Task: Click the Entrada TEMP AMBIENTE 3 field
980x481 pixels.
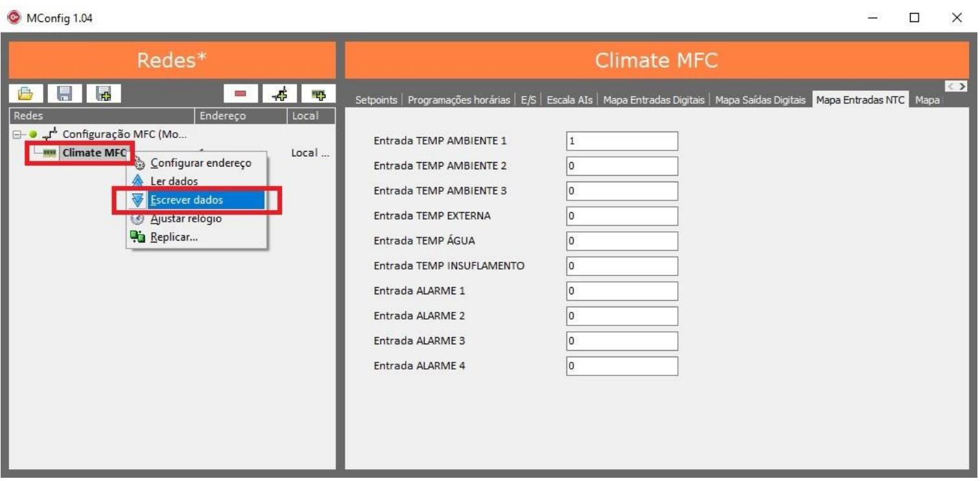Action: click(x=622, y=191)
